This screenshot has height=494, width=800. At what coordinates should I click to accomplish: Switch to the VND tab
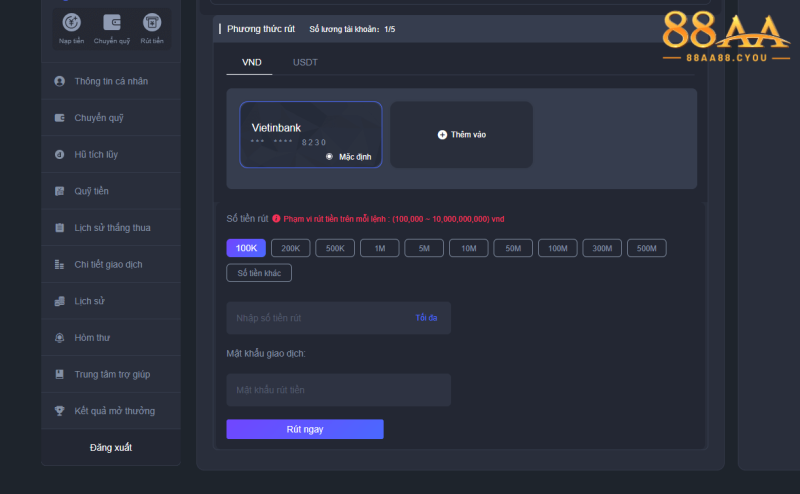click(x=252, y=62)
